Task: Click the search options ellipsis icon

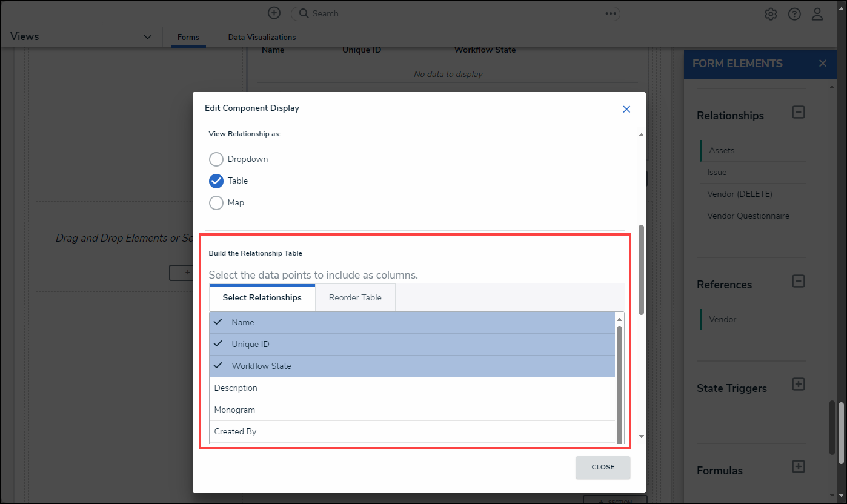Action: click(610, 13)
